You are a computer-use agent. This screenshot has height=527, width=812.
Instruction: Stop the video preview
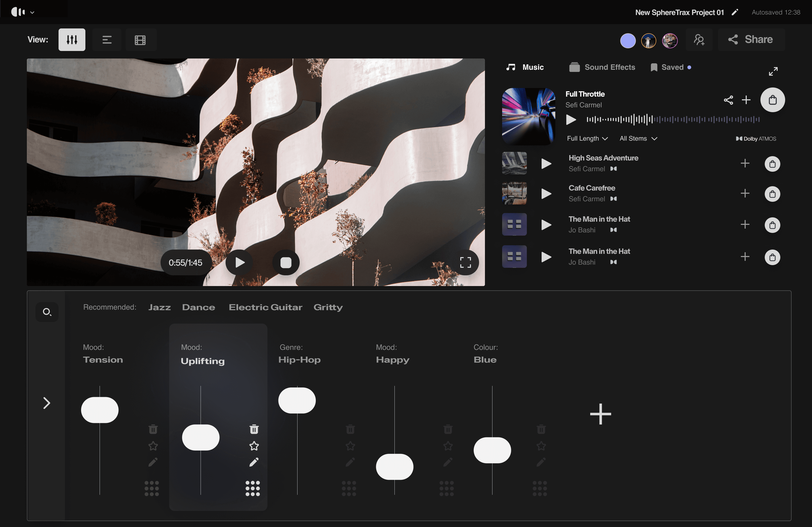click(x=286, y=262)
